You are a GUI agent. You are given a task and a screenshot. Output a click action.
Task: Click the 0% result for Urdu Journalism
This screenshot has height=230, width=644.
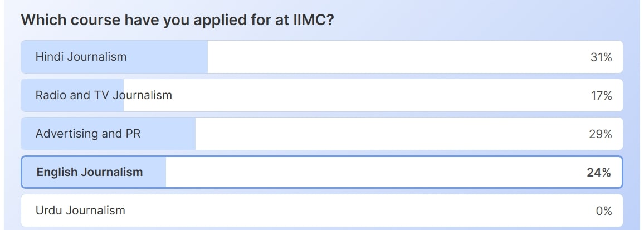click(603, 211)
